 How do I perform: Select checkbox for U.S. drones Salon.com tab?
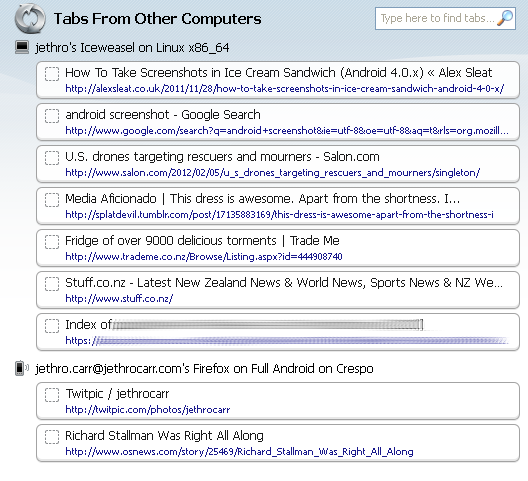(x=52, y=158)
